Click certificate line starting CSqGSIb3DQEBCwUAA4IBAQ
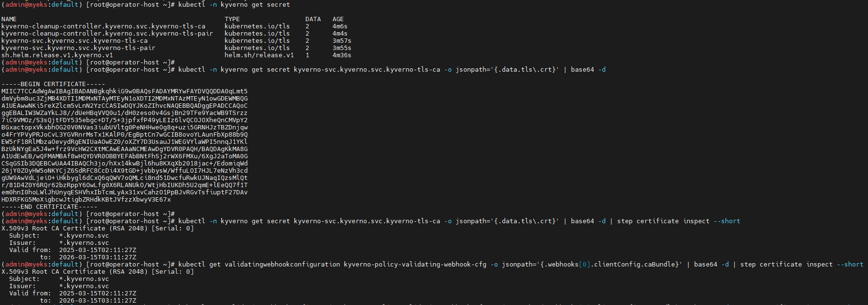868x305 pixels. tap(125, 164)
